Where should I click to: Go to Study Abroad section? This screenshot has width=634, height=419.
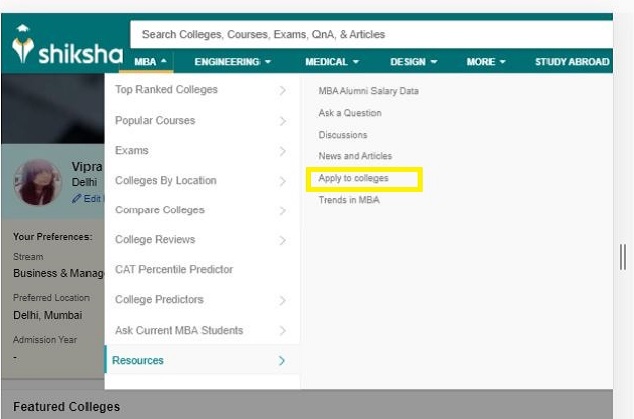click(x=572, y=62)
